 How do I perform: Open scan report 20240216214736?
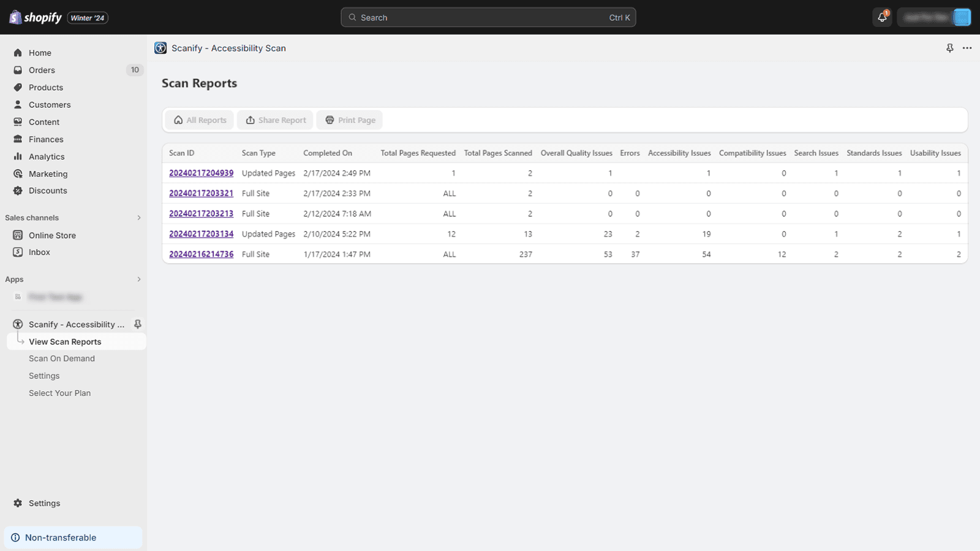[201, 254]
